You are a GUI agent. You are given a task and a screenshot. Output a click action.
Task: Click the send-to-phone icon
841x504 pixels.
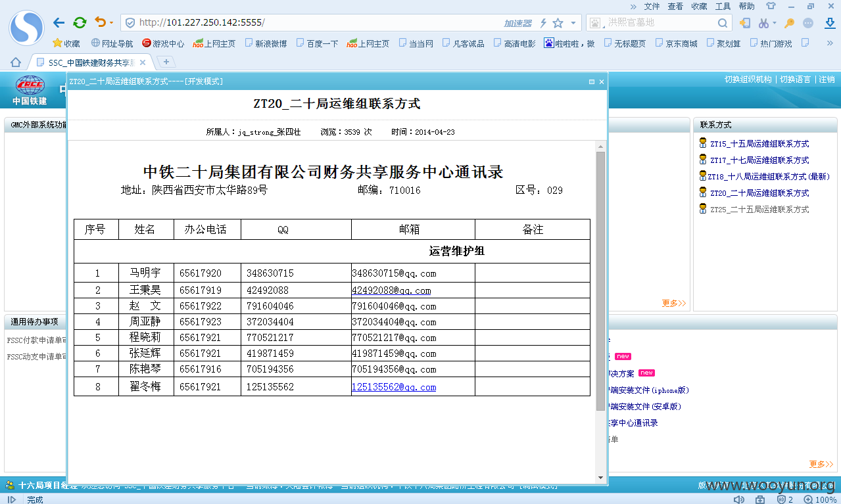(744, 23)
